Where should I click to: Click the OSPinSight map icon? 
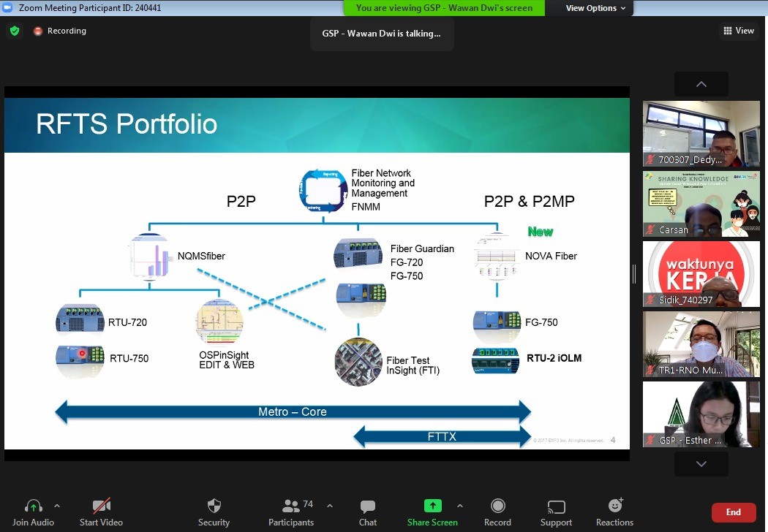tap(219, 322)
